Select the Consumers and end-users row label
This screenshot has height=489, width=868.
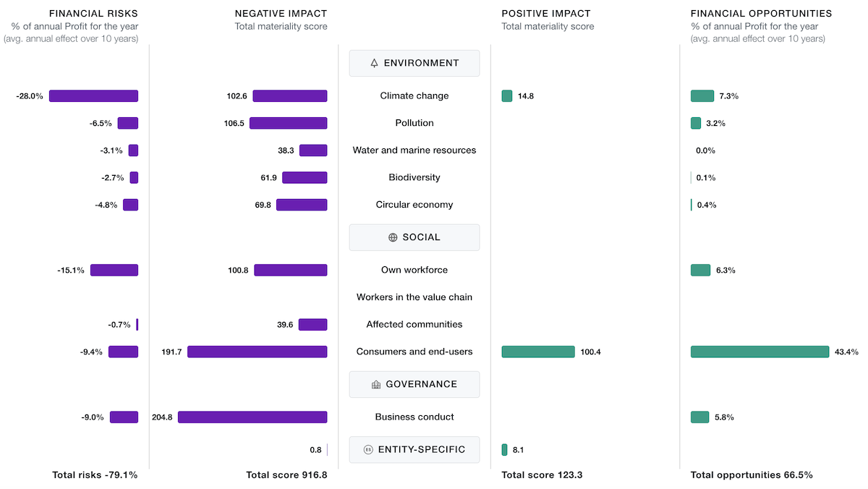414,352
